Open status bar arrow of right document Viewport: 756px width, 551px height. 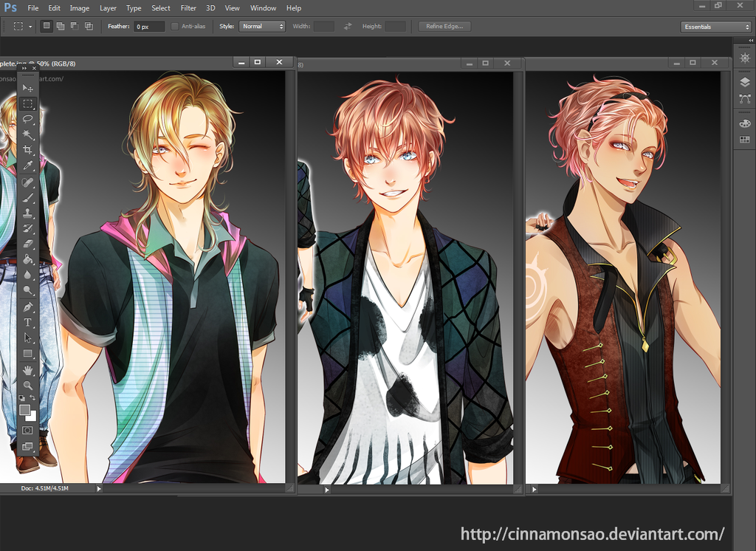click(535, 489)
